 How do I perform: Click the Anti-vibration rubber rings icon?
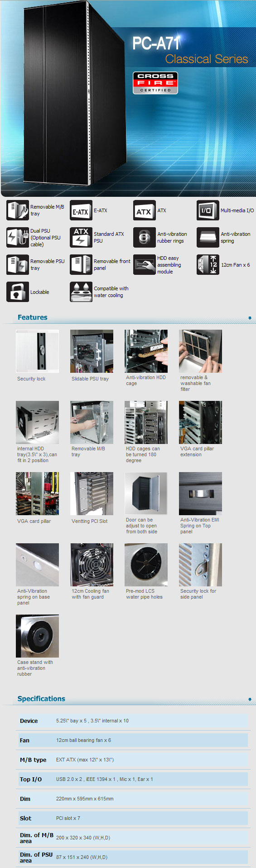(145, 238)
